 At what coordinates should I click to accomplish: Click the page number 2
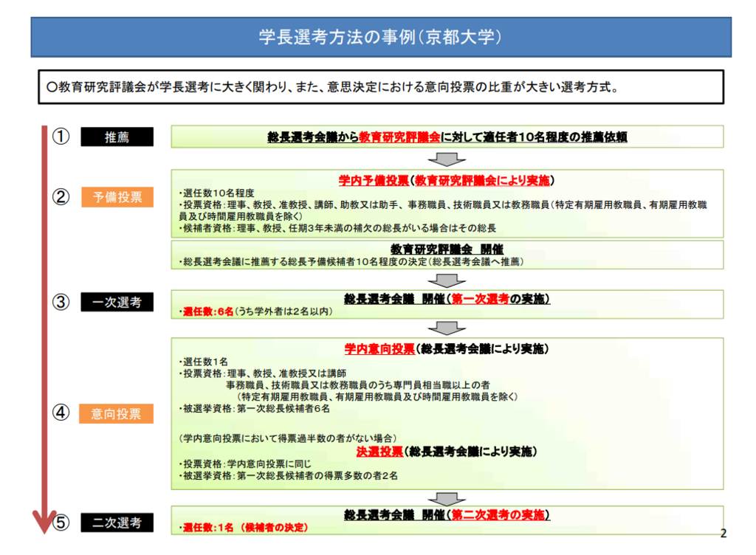pos(724,533)
